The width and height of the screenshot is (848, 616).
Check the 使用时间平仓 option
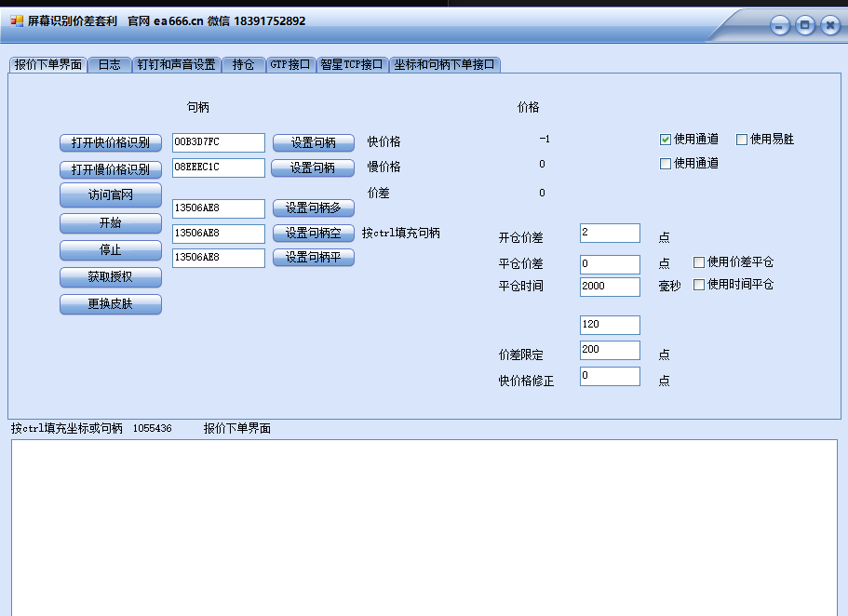(699, 285)
